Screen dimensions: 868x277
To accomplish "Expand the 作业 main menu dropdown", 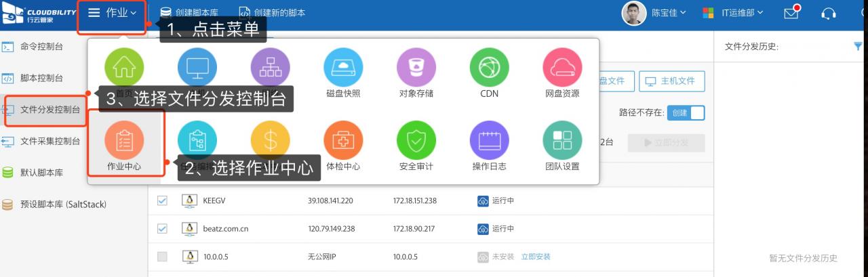I will [x=113, y=13].
